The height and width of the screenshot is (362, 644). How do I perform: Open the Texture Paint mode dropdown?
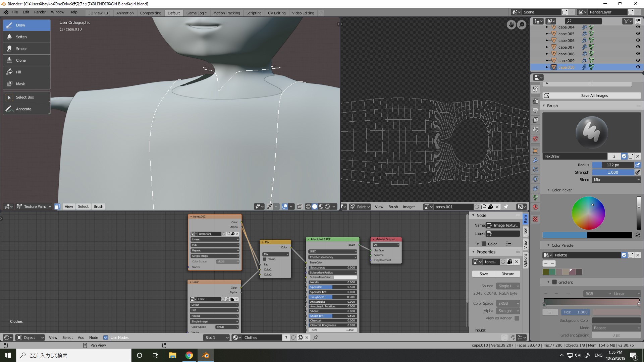coord(34,206)
